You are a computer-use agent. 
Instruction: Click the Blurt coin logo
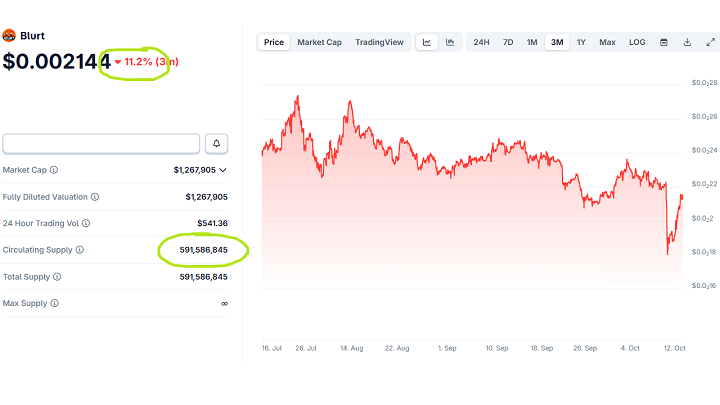coord(10,36)
